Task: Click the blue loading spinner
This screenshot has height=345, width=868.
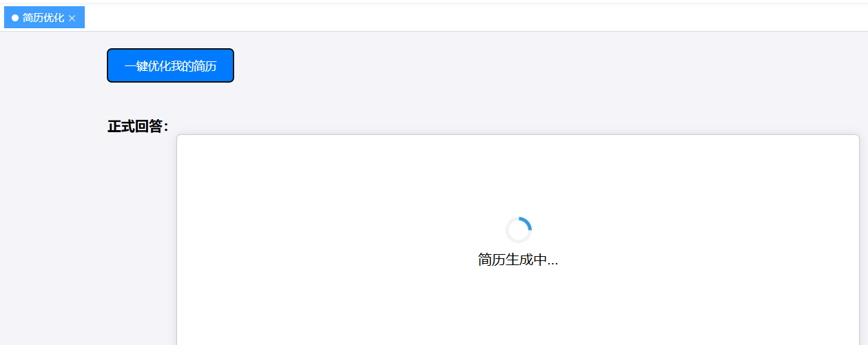Action: point(518,230)
